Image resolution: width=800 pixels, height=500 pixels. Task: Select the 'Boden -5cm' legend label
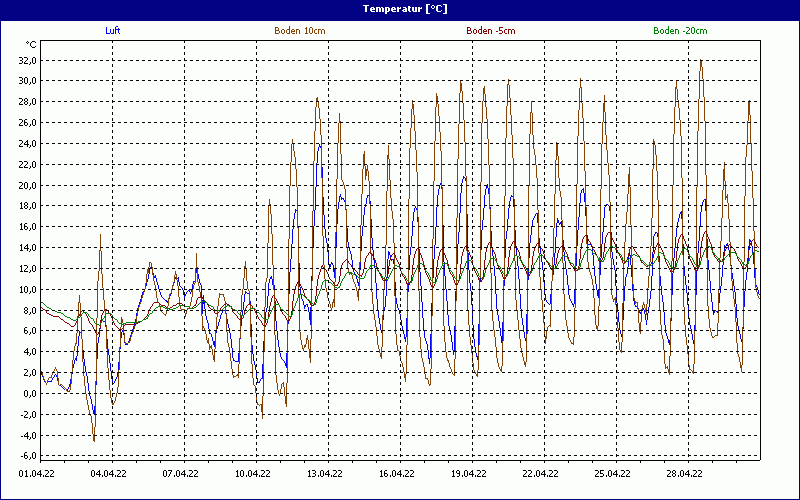tap(491, 31)
